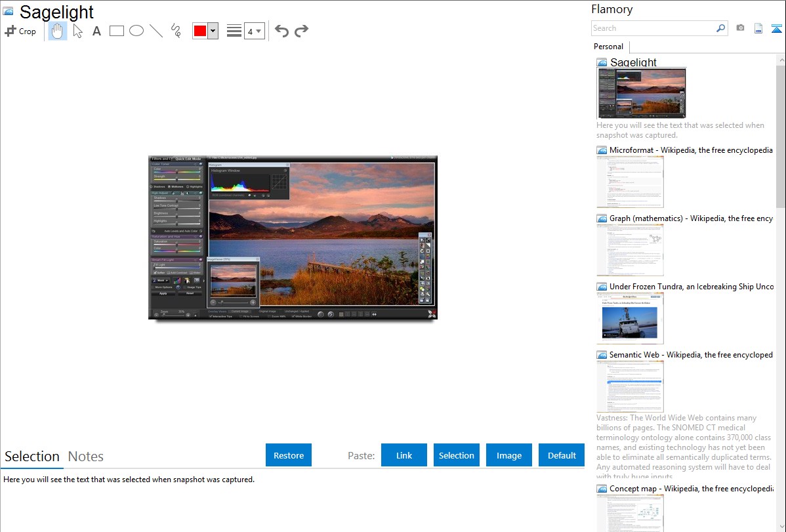Choose the freehand squiggle drawing tool
Viewport: 786px width, 532px height.
point(176,31)
